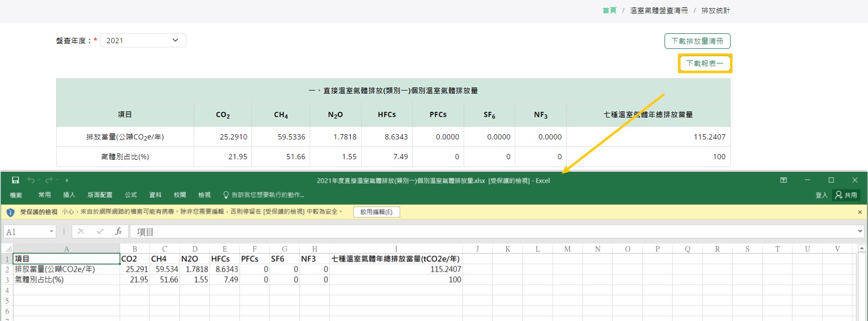
Task: Click the lightbulb 'Tell me' search box
Action: coord(263,195)
